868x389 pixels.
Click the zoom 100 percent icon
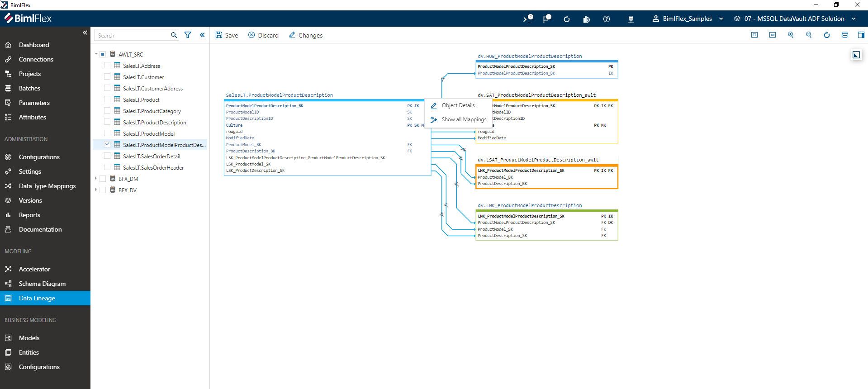773,35
